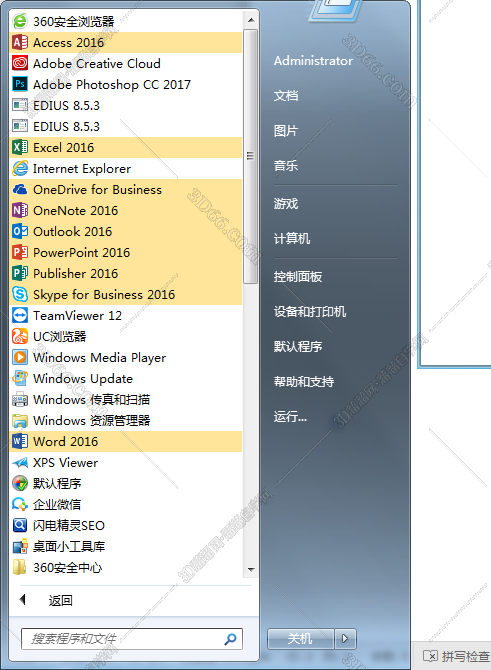Click the search magnifier icon
The width and height of the screenshot is (491, 670).
pos(230,639)
